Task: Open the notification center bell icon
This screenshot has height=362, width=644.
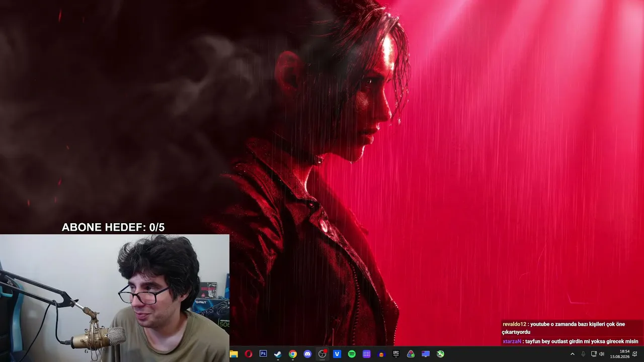Action: 635,354
